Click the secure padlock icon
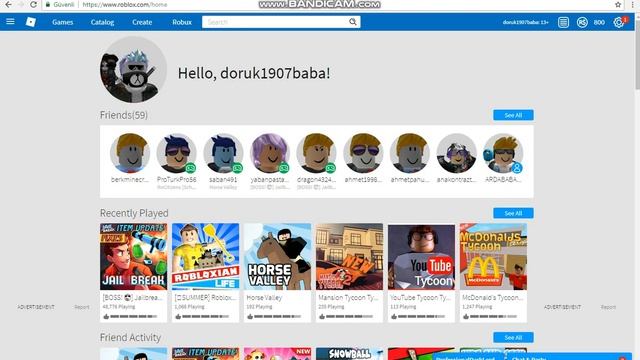This screenshot has height=360, width=640. tap(48, 4)
